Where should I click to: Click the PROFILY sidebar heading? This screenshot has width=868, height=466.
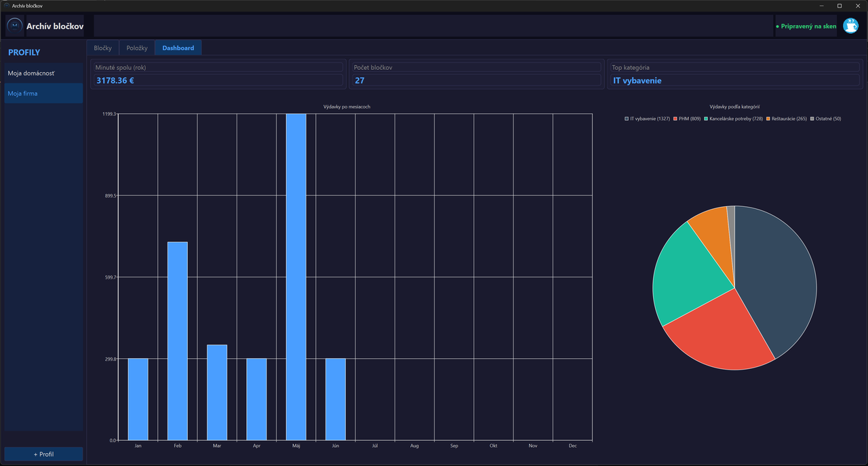click(24, 52)
